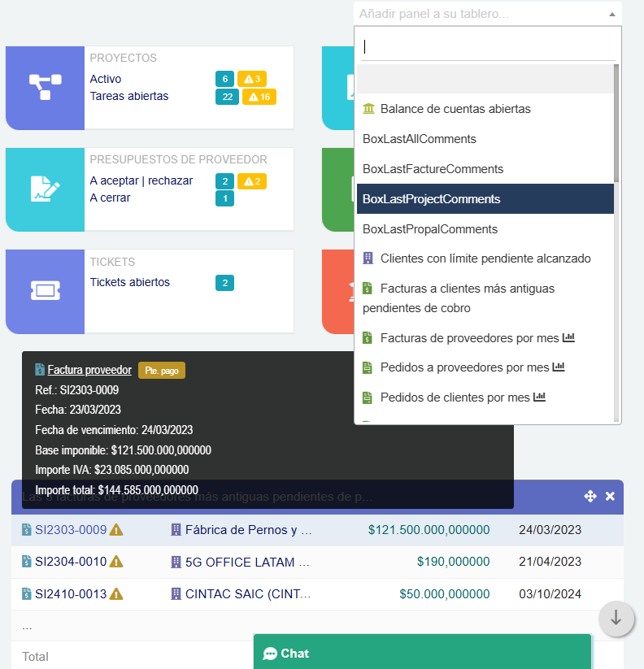
Task: Click the count badge 6 for Activo
Action: coord(225,79)
